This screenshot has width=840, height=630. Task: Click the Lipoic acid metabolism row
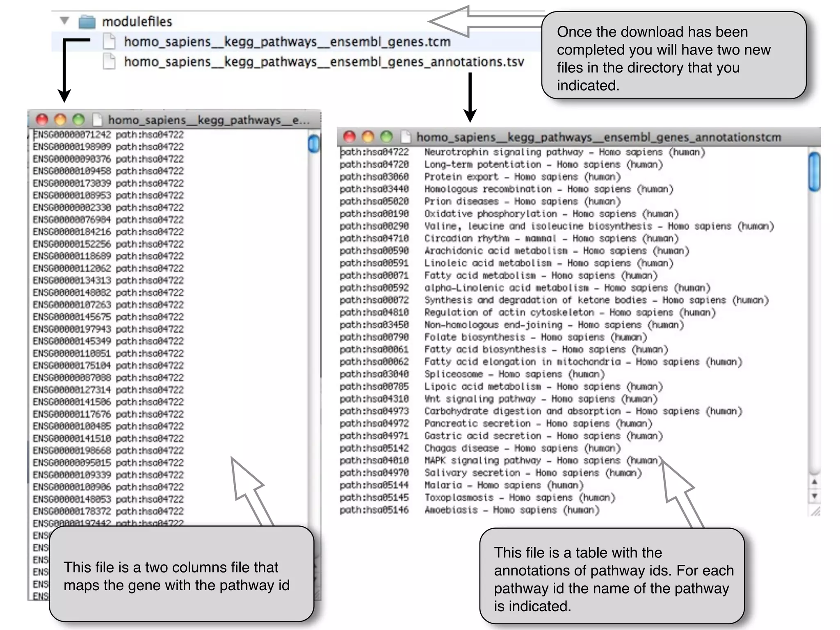point(501,386)
